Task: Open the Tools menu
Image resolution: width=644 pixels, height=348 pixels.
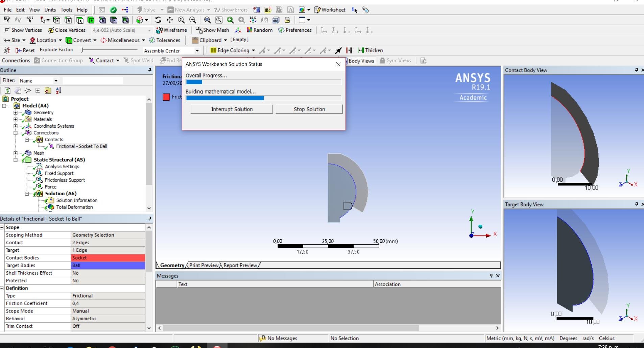Action: click(66, 10)
